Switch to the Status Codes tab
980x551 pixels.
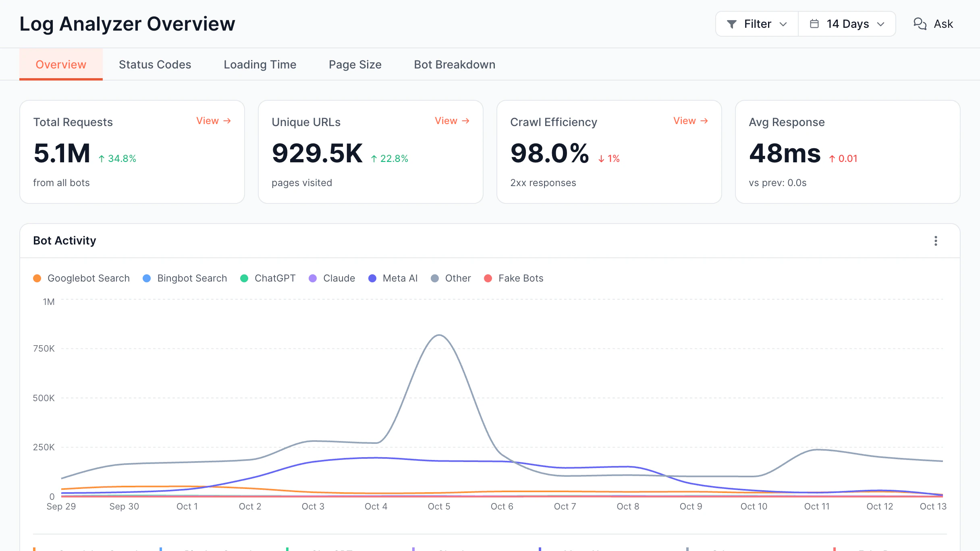pos(155,64)
